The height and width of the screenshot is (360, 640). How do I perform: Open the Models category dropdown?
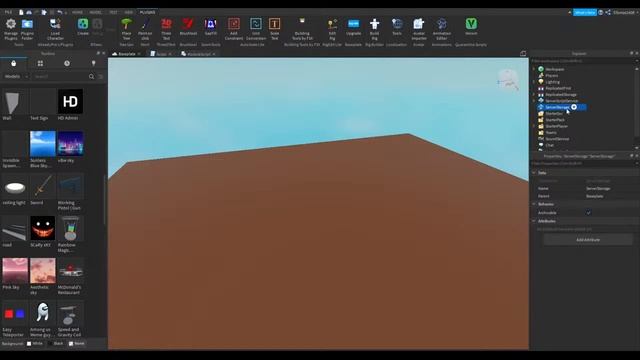click(16, 76)
